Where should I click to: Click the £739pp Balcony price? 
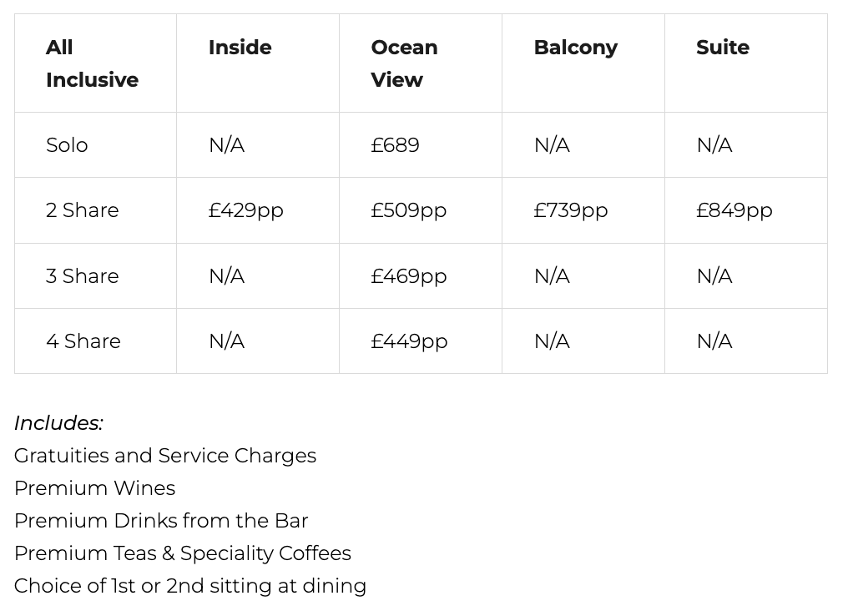click(x=571, y=210)
